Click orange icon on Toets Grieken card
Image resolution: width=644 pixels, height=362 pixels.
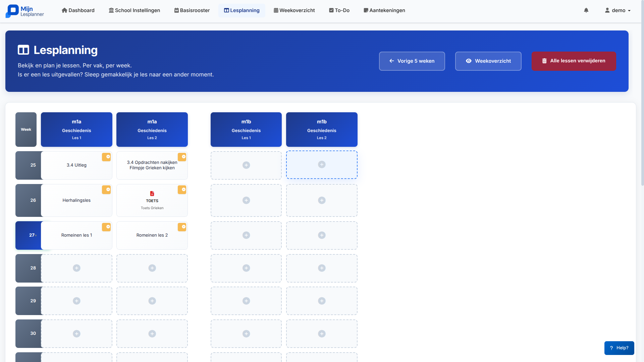pyautogui.click(x=182, y=190)
